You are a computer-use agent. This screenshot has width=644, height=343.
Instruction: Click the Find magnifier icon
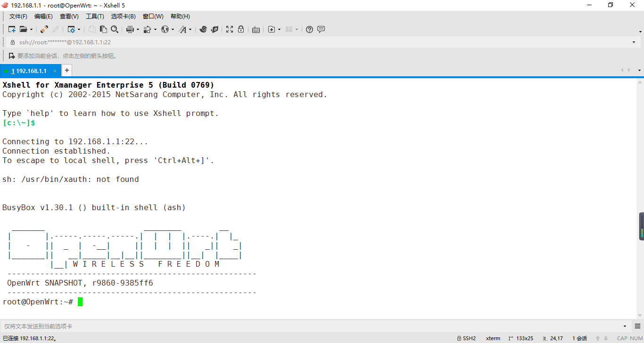tap(115, 29)
